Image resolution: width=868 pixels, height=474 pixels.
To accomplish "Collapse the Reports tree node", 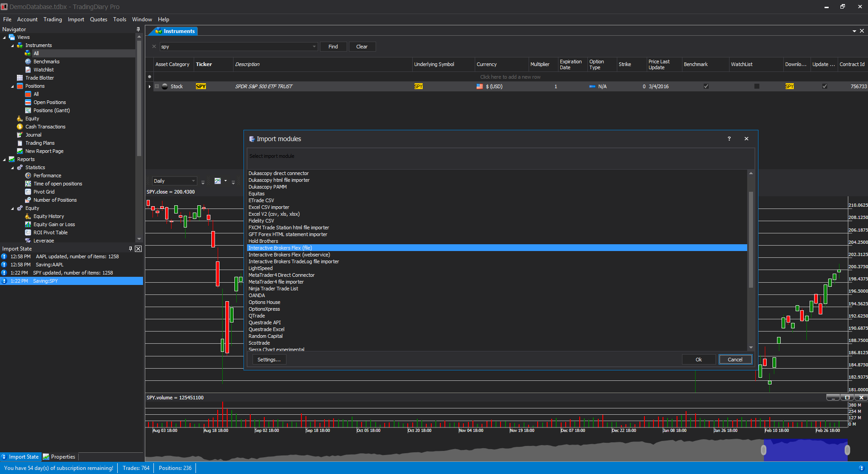I will point(4,160).
